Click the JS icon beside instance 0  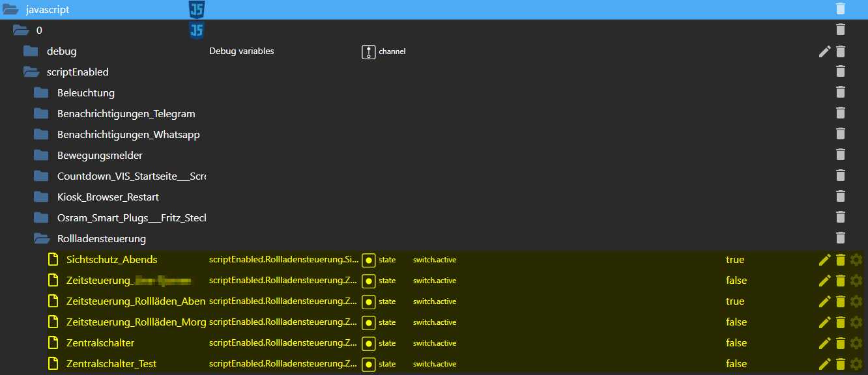tap(197, 30)
